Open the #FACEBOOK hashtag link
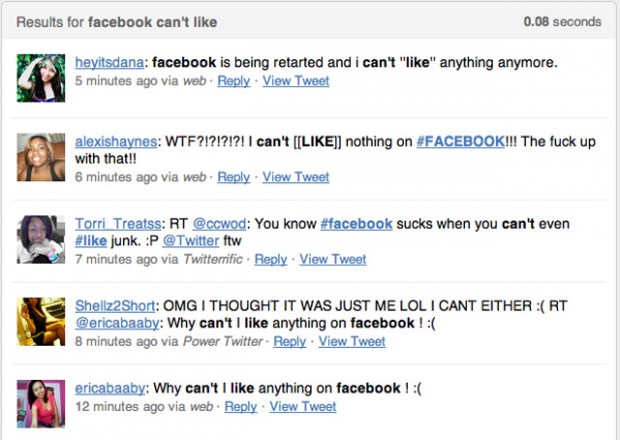This screenshot has width=620, height=440. click(461, 142)
